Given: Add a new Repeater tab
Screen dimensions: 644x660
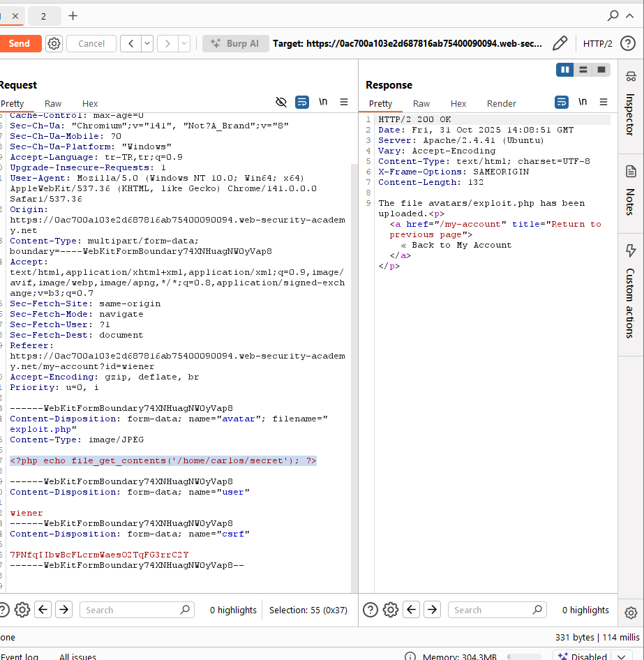Looking at the screenshot, I should 73,16.
